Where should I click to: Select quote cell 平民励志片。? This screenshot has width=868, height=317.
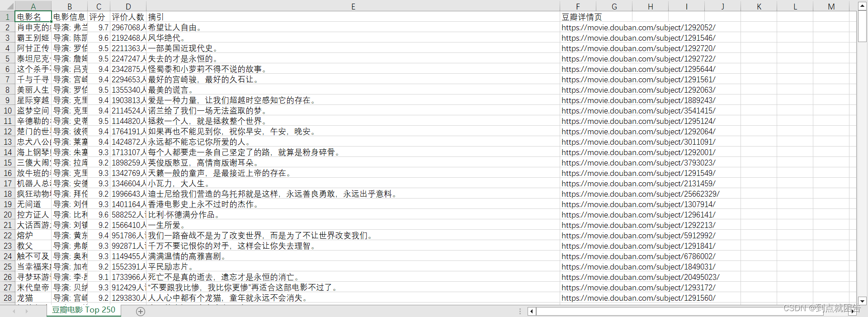pos(353,267)
